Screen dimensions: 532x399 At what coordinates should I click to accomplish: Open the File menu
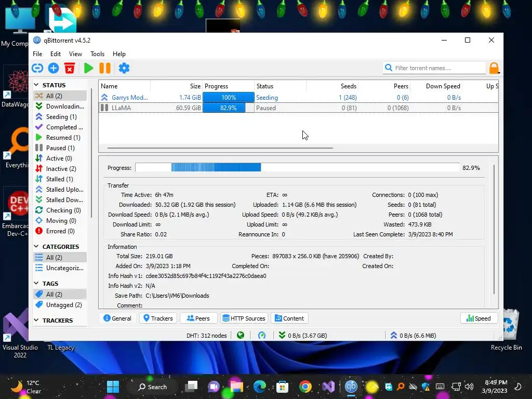(37, 54)
